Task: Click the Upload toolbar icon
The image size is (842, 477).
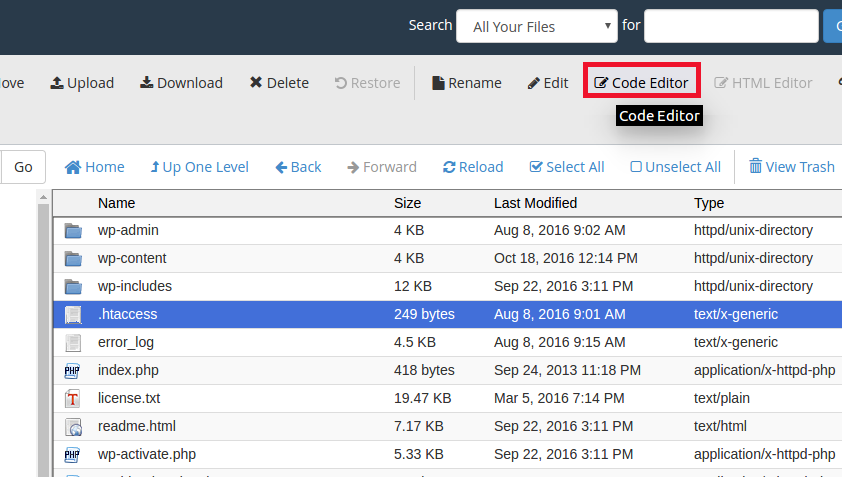Action: (x=82, y=83)
